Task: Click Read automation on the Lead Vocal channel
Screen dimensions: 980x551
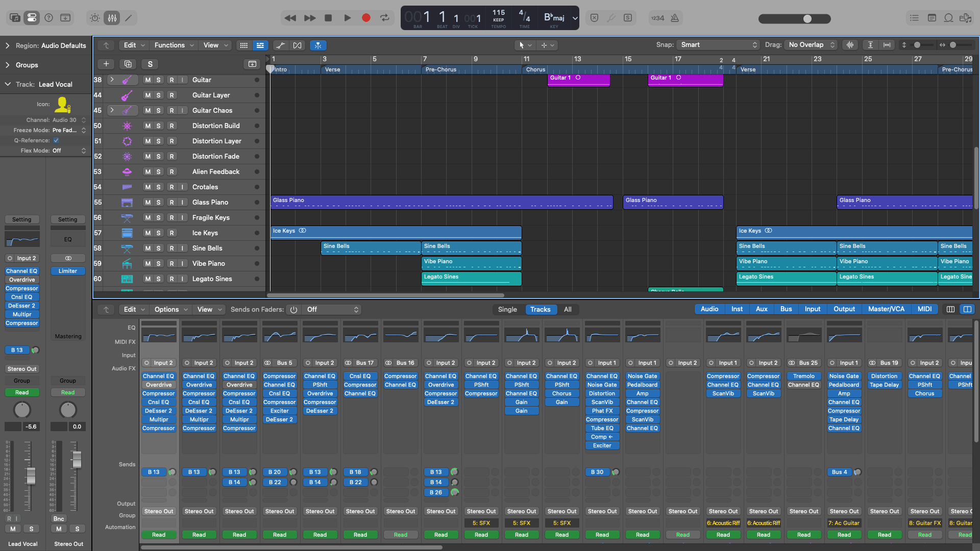Action: 22,392
